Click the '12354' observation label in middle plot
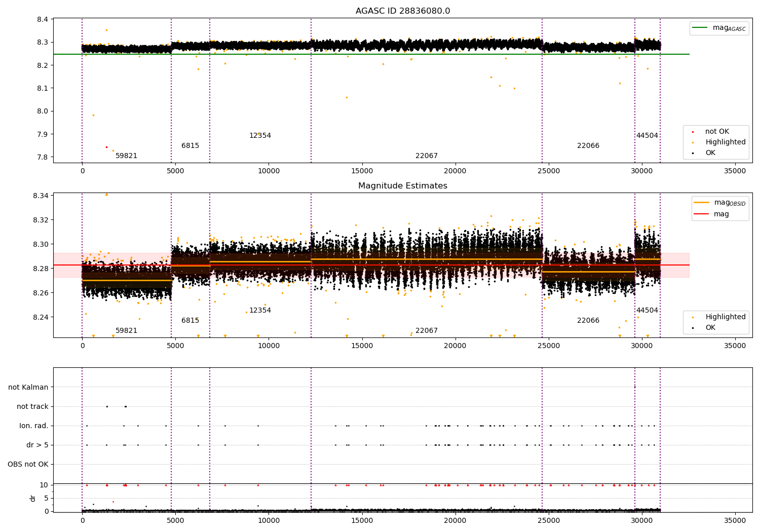 click(x=260, y=311)
